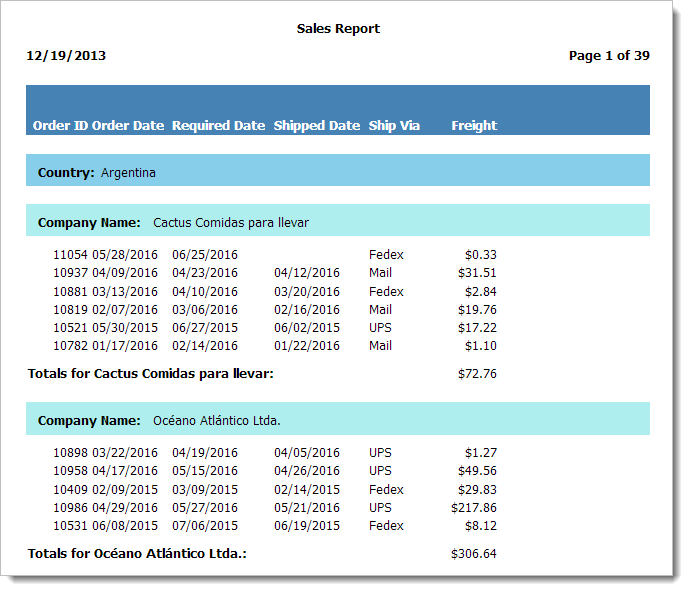688x591 pixels.
Task: Click the $2.84 freight value
Action: click(480, 292)
